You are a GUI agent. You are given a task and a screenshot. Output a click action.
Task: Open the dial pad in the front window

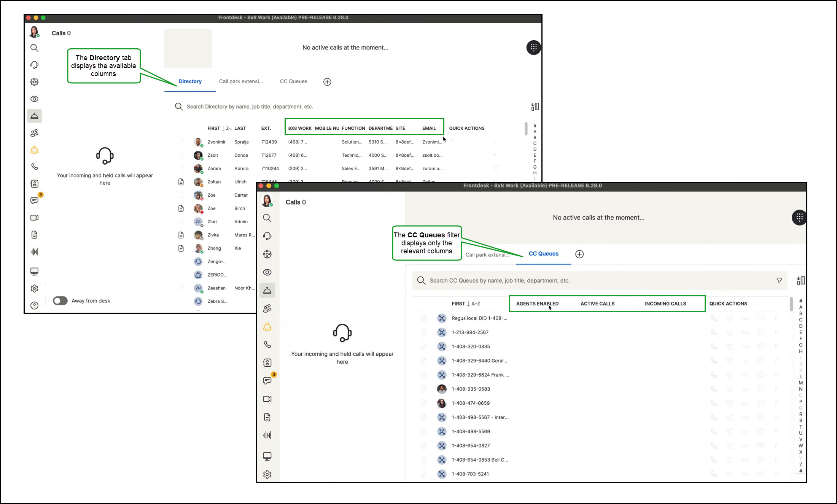click(799, 218)
